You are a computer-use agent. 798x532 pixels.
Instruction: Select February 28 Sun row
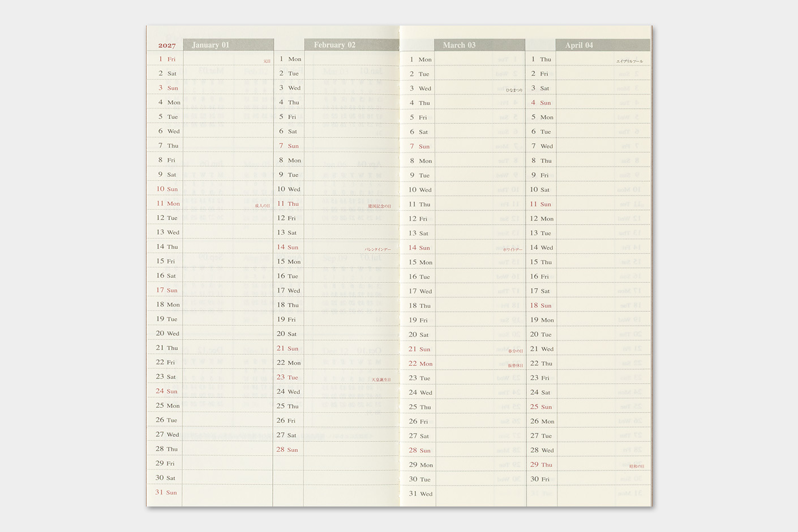click(x=336, y=449)
